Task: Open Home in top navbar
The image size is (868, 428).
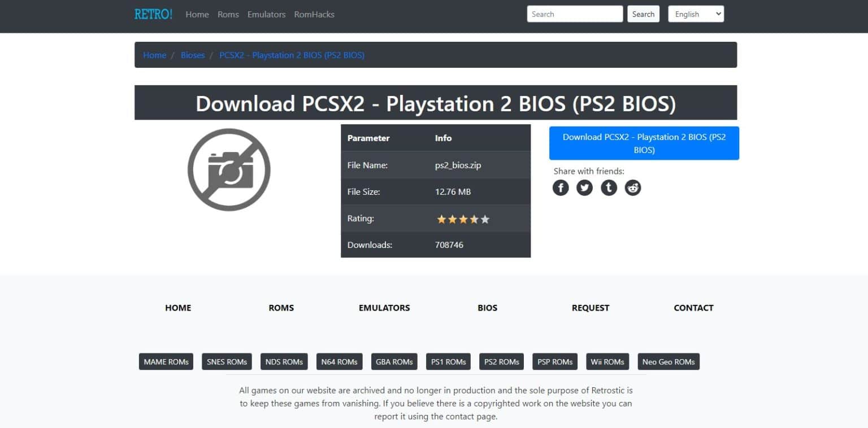Action: pyautogui.click(x=197, y=14)
